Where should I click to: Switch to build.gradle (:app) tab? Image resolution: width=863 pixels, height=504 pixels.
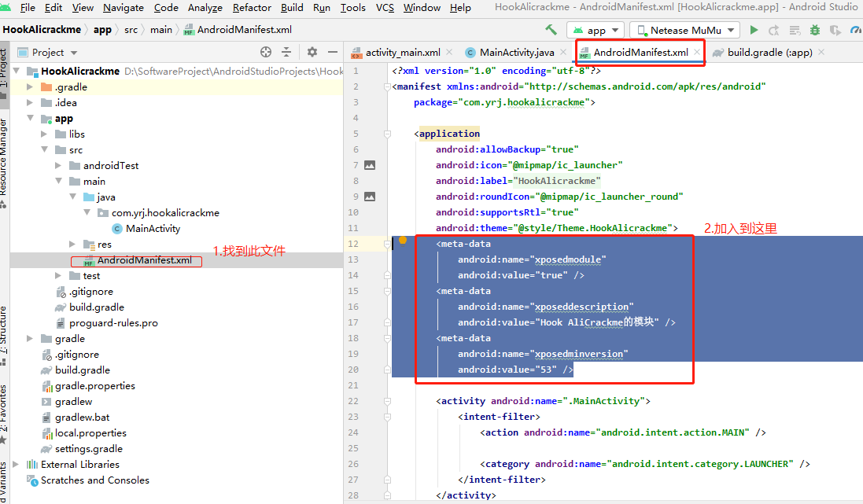tap(769, 52)
